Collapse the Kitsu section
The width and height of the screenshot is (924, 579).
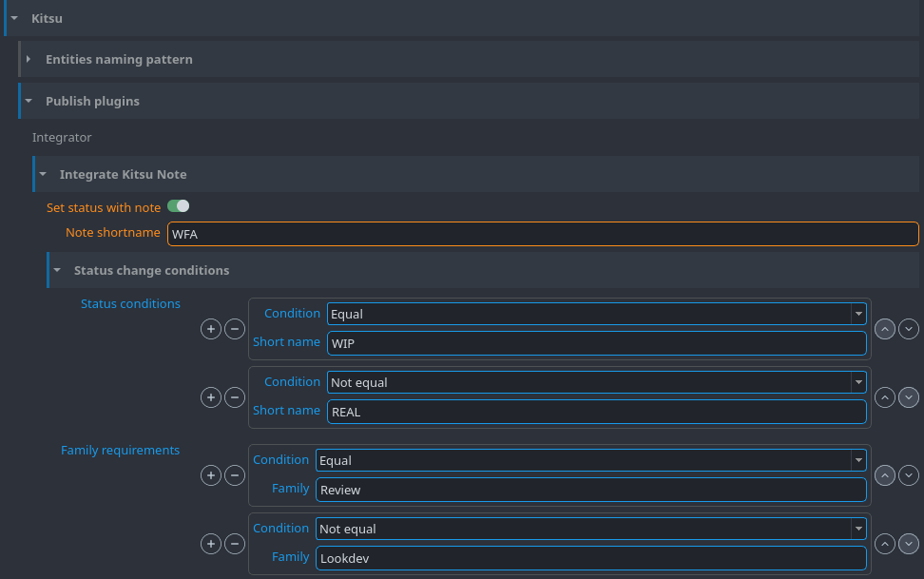pos(11,18)
